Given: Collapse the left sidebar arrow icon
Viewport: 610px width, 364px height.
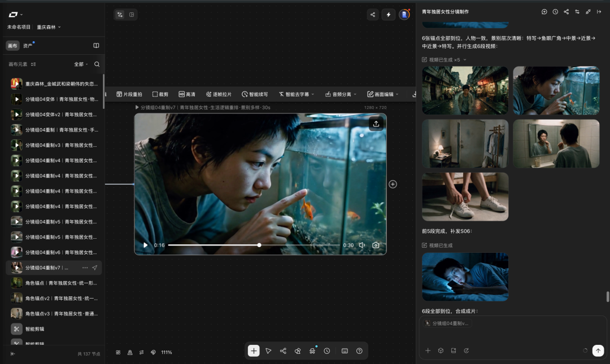Looking at the screenshot, I should click(x=12, y=354).
